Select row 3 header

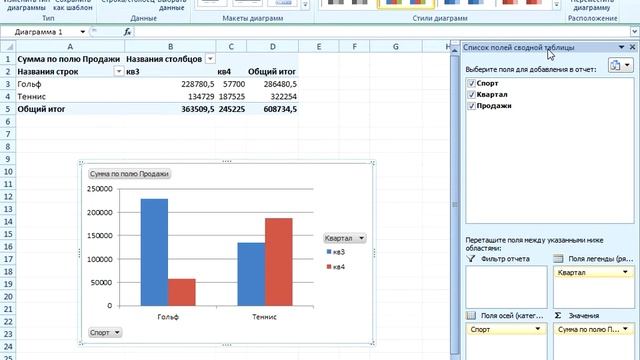pos(8,84)
